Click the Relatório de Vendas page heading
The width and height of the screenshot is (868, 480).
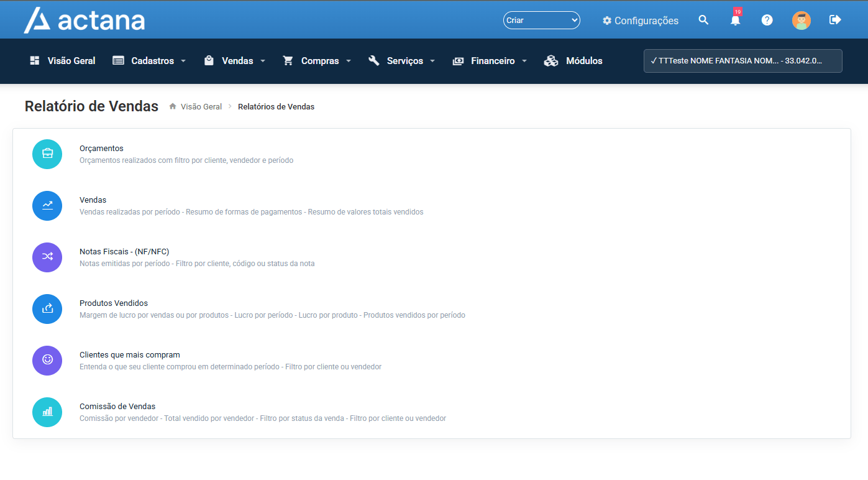(91, 106)
